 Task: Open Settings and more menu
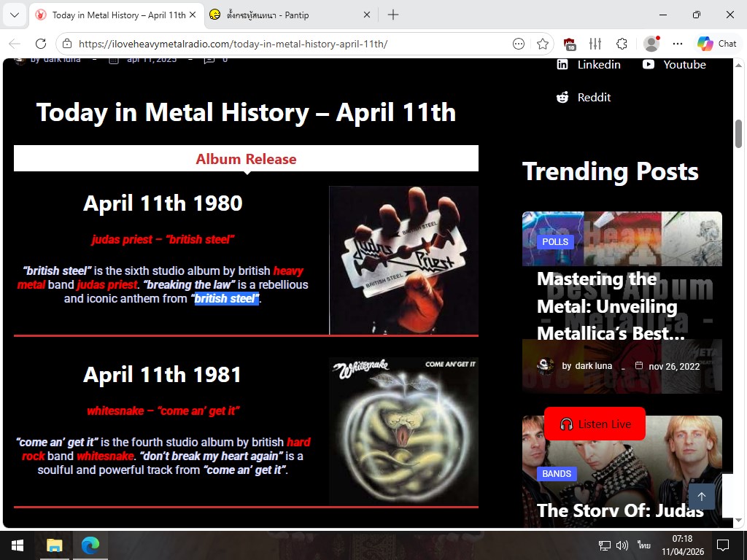[x=678, y=44]
